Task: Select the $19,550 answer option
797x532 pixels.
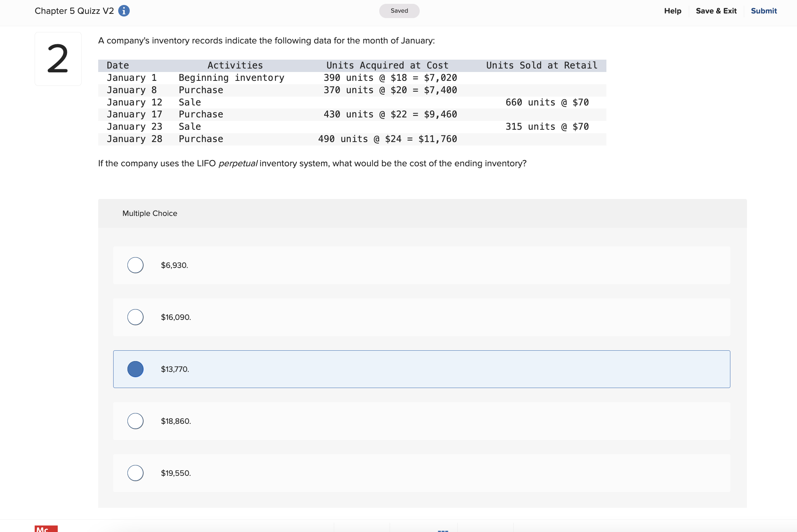Action: [135, 473]
